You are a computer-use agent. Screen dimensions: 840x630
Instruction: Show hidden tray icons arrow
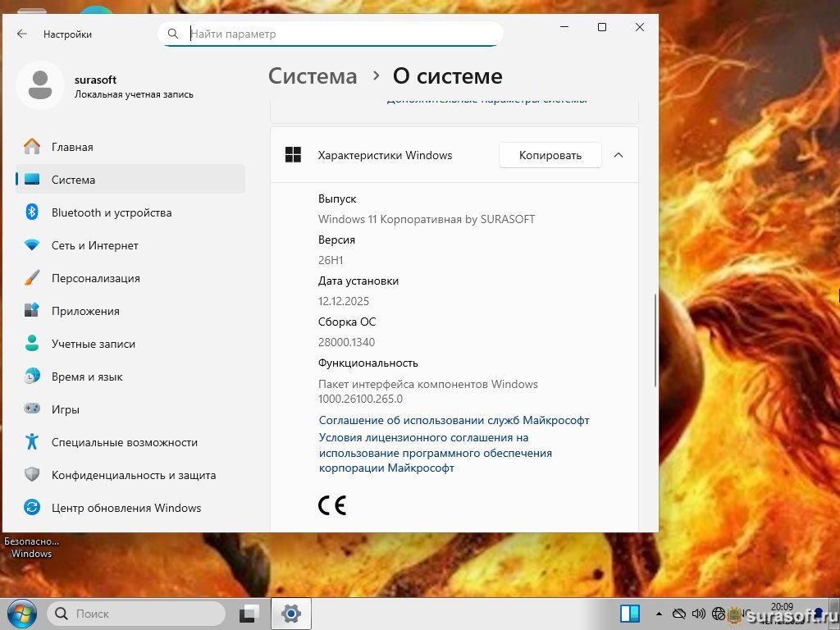click(x=658, y=614)
